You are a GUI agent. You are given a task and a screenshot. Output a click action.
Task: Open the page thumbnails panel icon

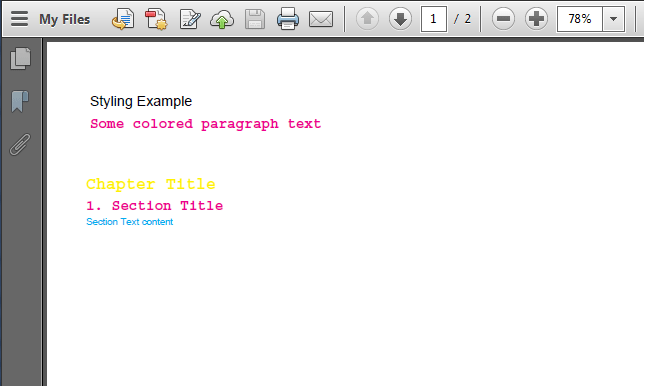[x=20, y=58]
